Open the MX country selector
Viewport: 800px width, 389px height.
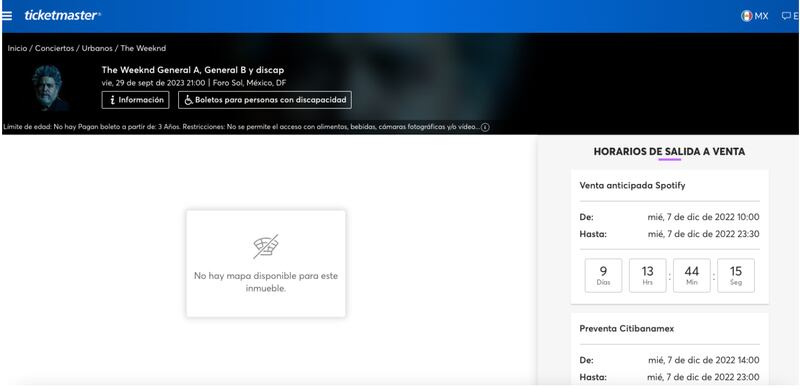[x=755, y=16]
